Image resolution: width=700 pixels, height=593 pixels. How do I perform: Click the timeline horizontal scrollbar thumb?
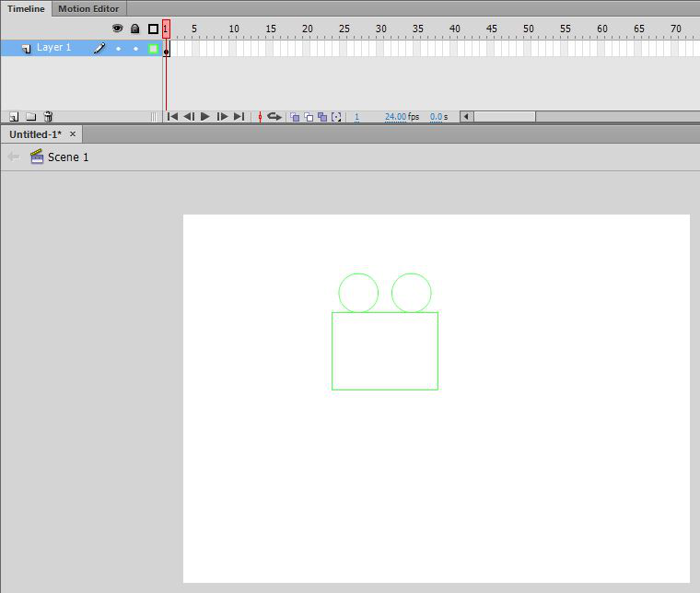pos(505,116)
